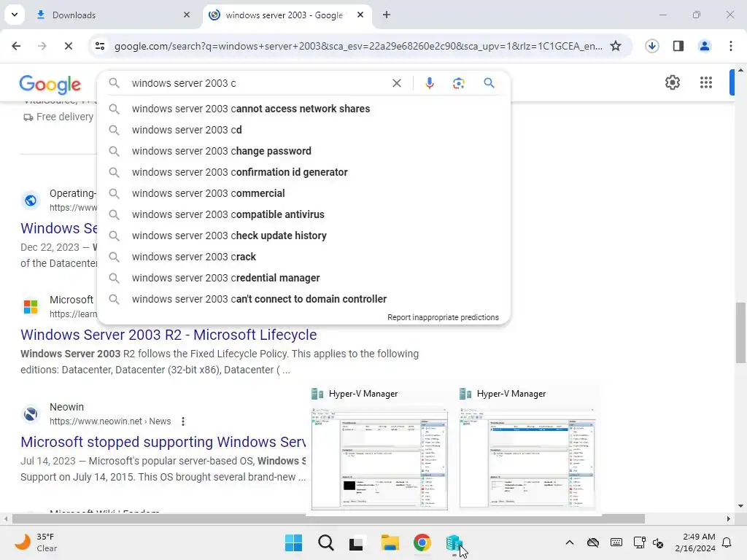
Task: Open Chrome three-dot menu
Action: pyautogui.click(x=730, y=46)
